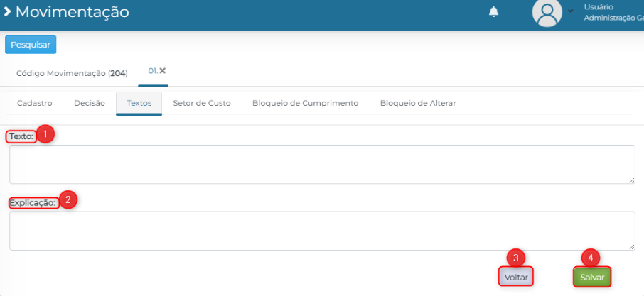The image size is (644, 296).
Task: Click the chevron before Movimentação title
Action: [7, 12]
